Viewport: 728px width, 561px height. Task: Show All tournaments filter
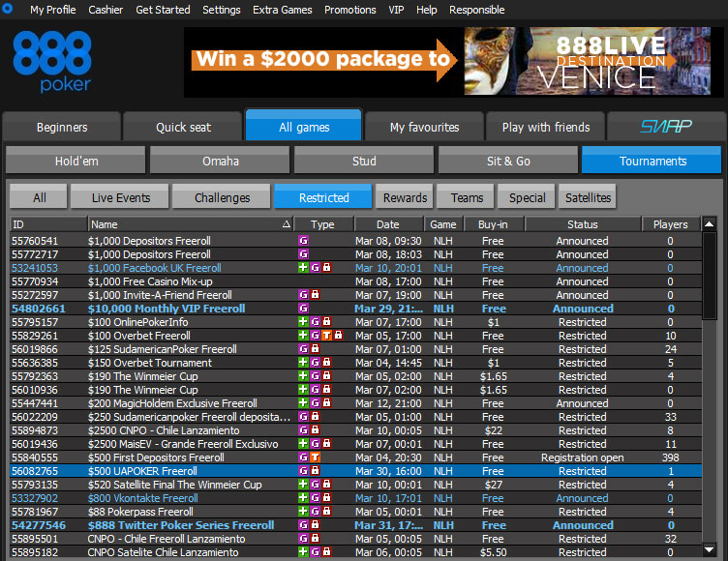click(39, 197)
